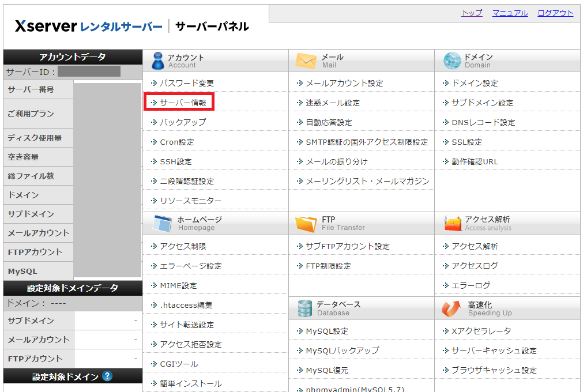Viewport: 587px width, 392px height.
Task: Open DNSレコード設定
Action: coord(483,122)
